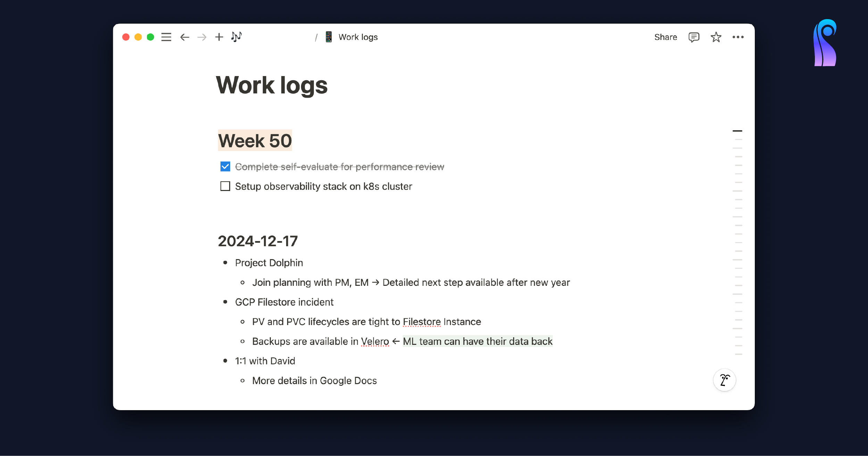Open the comments panel icon
Image resolution: width=868 pixels, height=456 pixels.
point(694,37)
